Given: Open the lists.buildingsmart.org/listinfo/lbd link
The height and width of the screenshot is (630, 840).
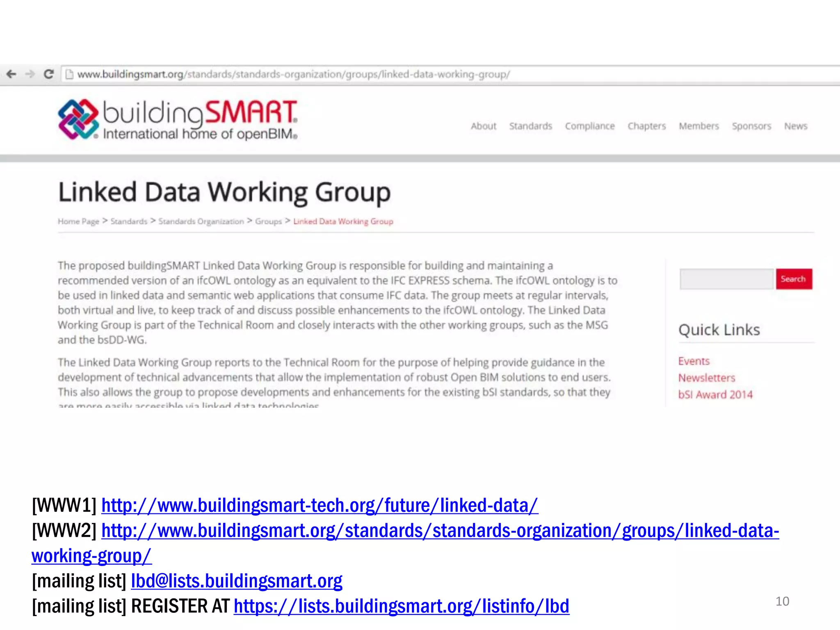Looking at the screenshot, I should tap(402, 606).
